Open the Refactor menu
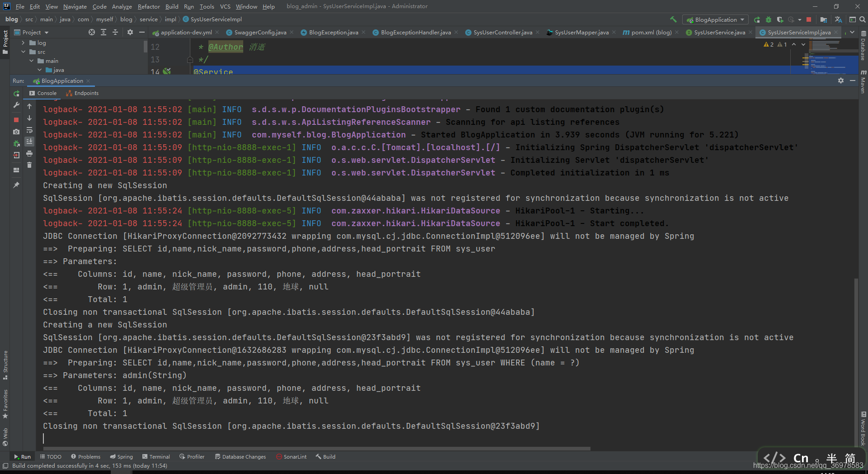Screen dimensions: 868x474 (x=148, y=6)
